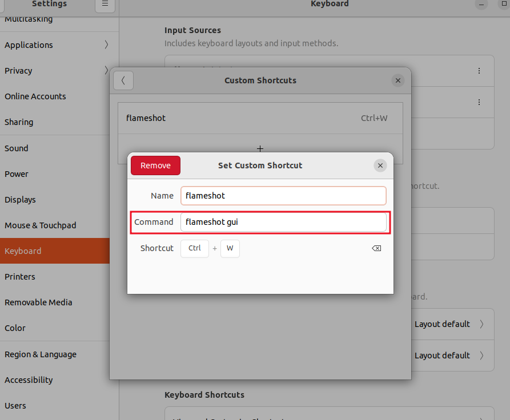The height and width of the screenshot is (420, 510).
Task: Select Sharing in the sidebar
Action: point(55,122)
